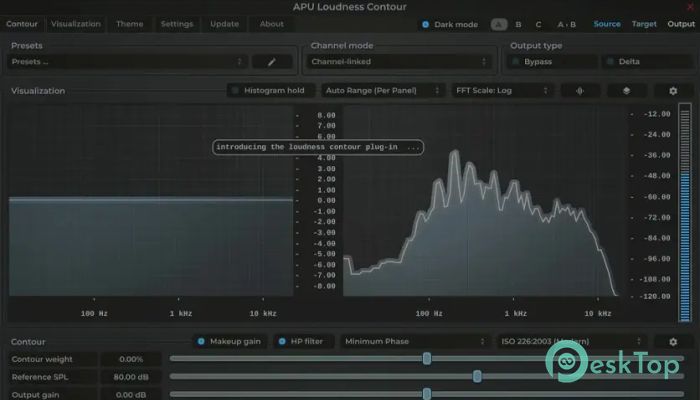Enable the Bypass output type
Viewport: 700px width, 400px height.
click(x=550, y=62)
